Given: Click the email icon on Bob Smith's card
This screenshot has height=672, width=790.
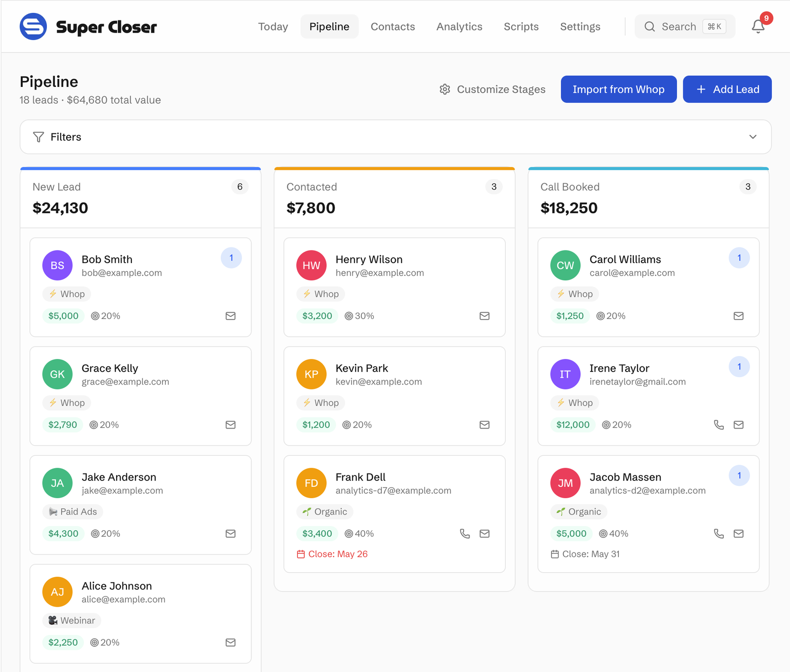Looking at the screenshot, I should 231,316.
